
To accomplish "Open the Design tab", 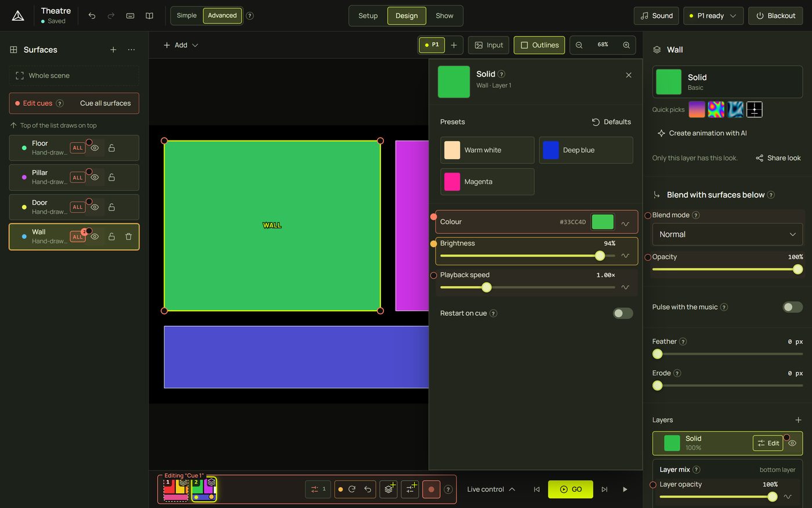I will (407, 16).
